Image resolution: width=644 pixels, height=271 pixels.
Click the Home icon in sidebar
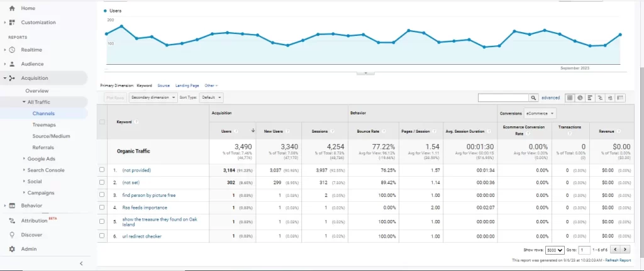[x=12, y=8]
